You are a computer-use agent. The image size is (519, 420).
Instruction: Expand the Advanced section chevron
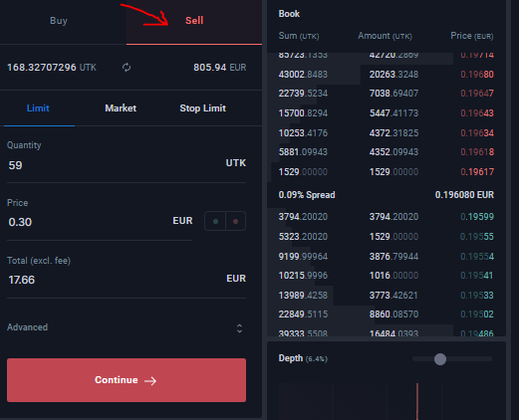coord(239,328)
